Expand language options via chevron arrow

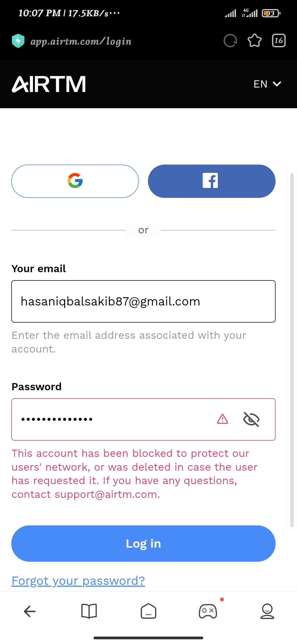pos(277,84)
